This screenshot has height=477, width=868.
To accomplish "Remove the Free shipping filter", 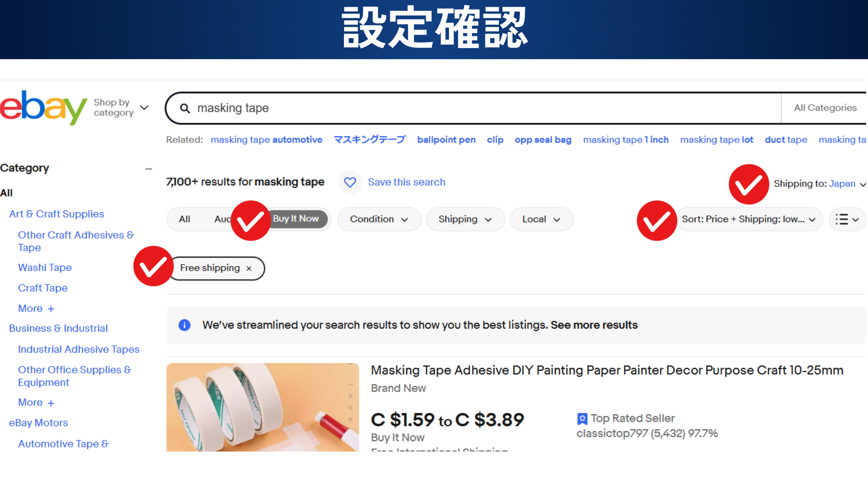I will [x=249, y=268].
